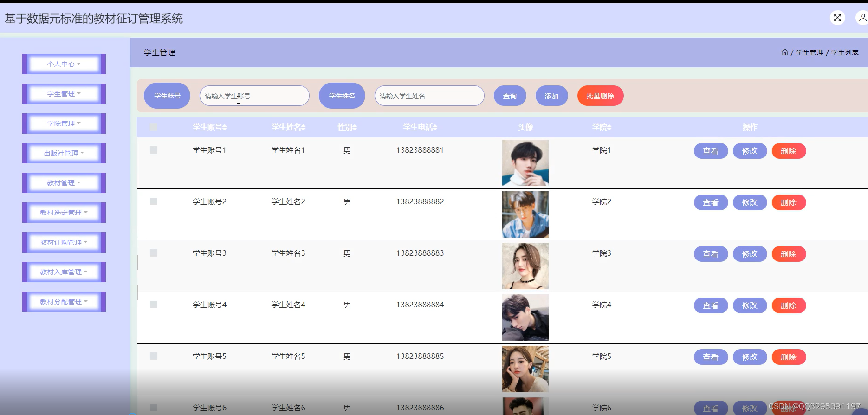Image resolution: width=868 pixels, height=415 pixels.
Task: Tick the select-all header checkbox
Action: 154,127
